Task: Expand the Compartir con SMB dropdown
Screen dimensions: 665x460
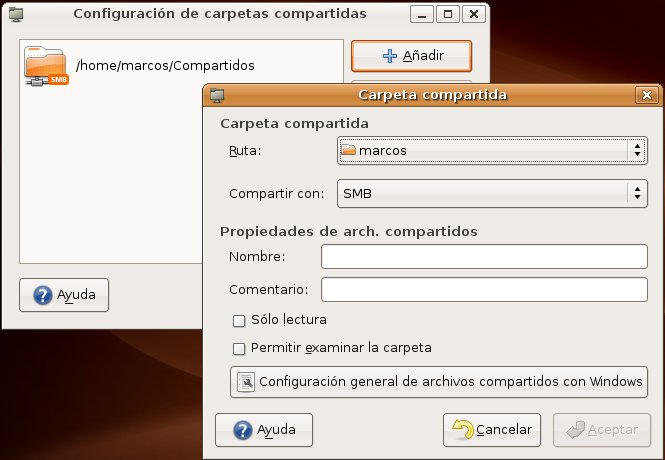Action: pos(491,192)
